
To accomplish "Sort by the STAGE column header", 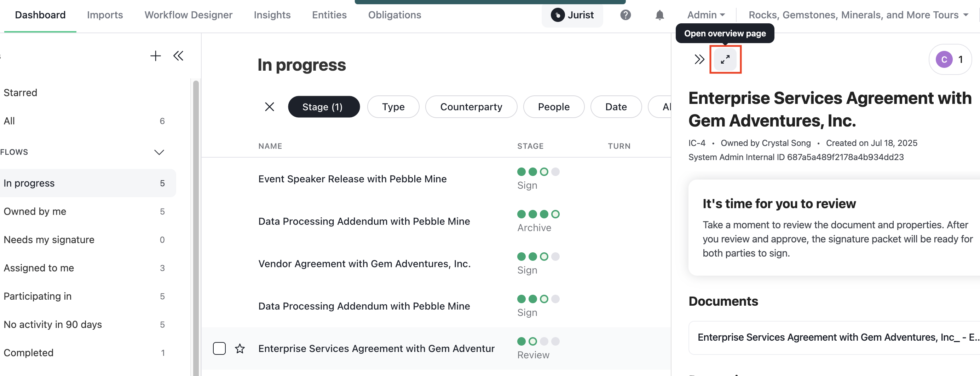I will pyautogui.click(x=530, y=146).
